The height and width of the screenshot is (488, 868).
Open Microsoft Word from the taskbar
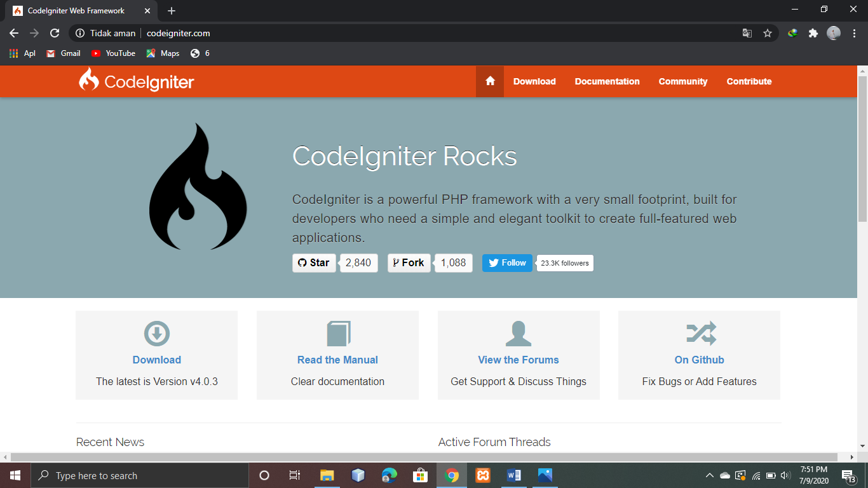[x=514, y=475]
